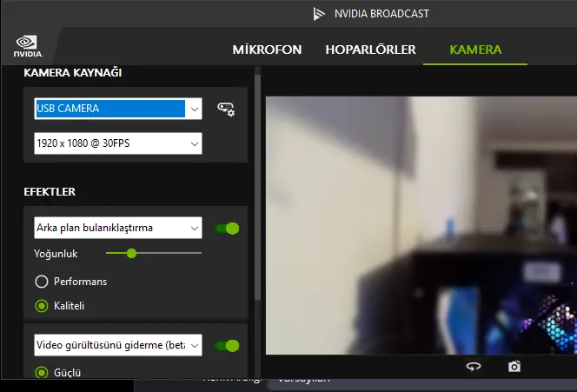Click the camera preview video
This screenshot has width=577, height=392.
(421, 226)
